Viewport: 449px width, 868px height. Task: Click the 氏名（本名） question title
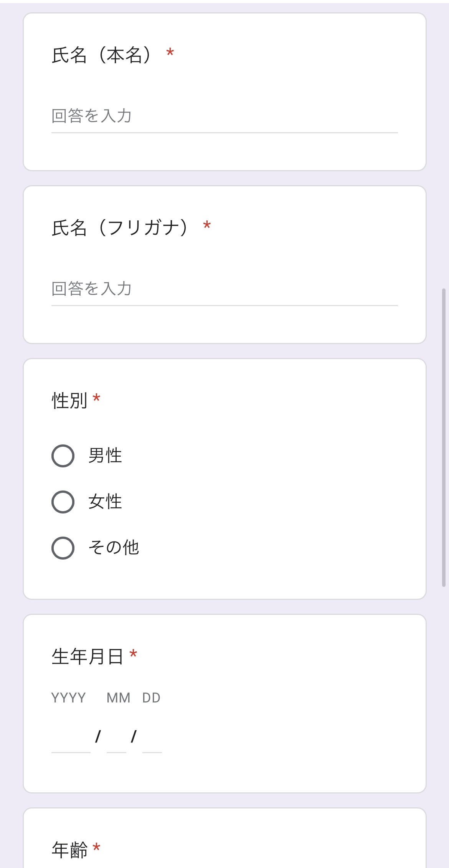(102, 55)
